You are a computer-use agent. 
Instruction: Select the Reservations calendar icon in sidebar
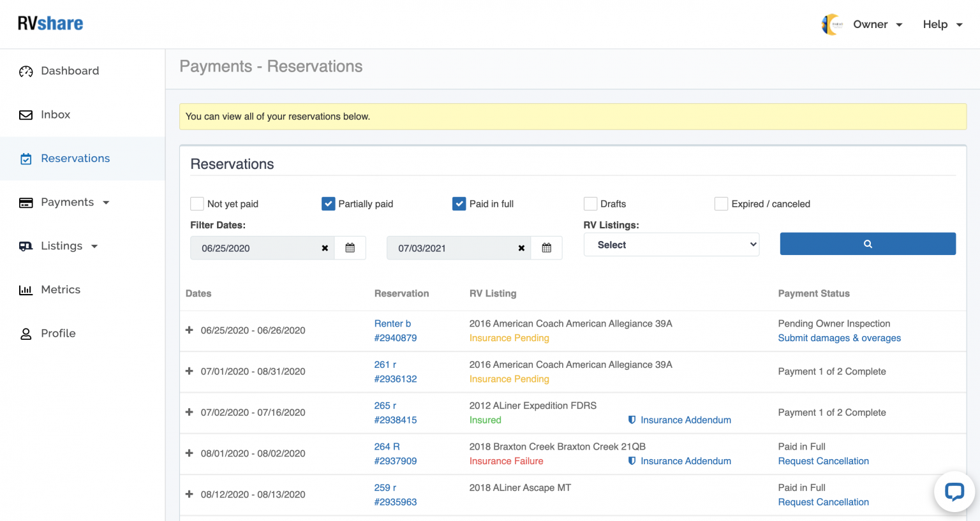26,158
